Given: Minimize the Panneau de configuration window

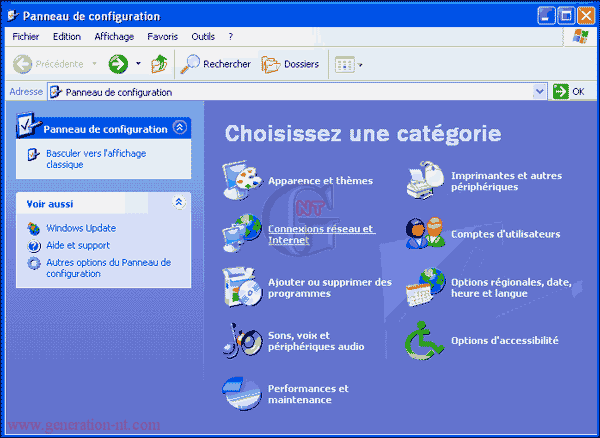Looking at the screenshot, I should pyautogui.click(x=546, y=16).
